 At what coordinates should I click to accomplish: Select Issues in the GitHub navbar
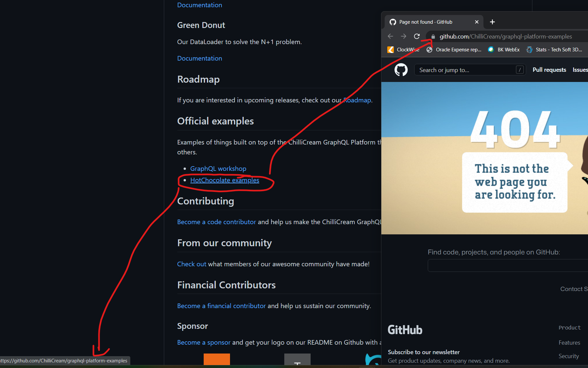pos(580,70)
